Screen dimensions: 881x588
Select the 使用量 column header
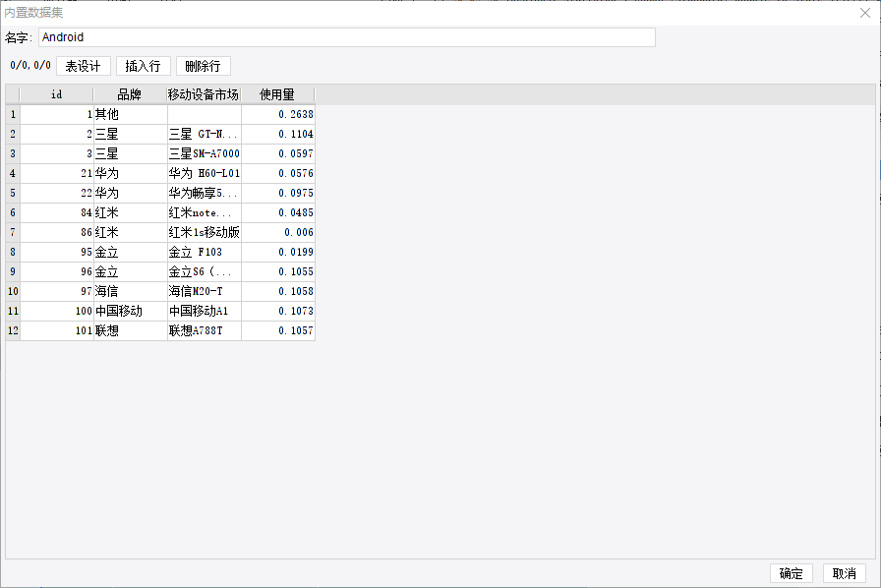tap(277, 94)
